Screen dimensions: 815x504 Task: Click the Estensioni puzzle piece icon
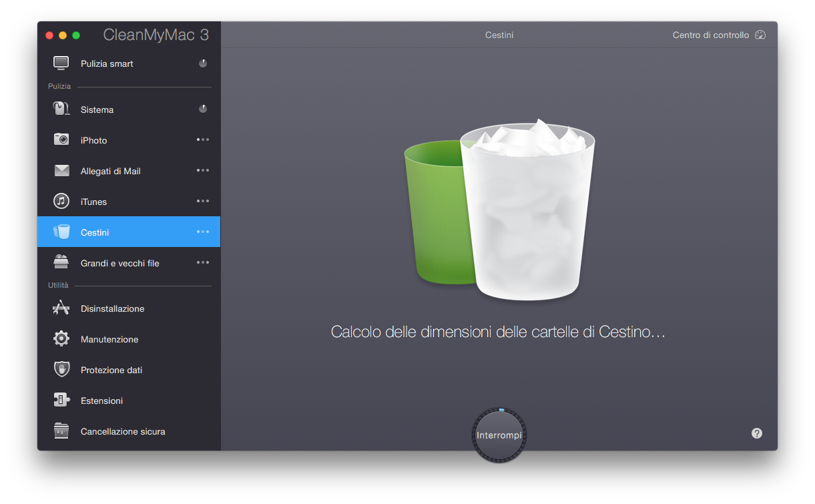pyautogui.click(x=61, y=400)
